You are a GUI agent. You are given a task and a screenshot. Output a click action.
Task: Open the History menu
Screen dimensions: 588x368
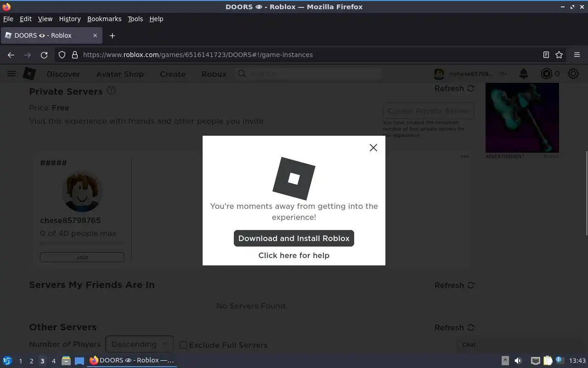(70, 19)
